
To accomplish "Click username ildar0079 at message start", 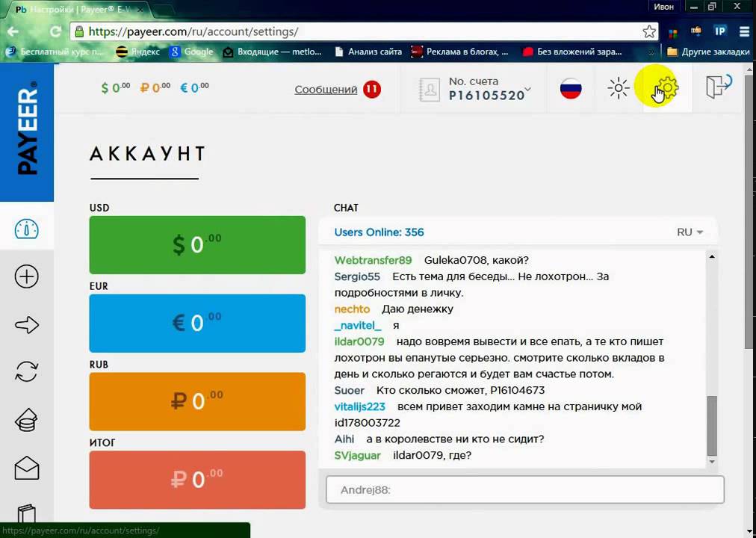I will pos(359,341).
